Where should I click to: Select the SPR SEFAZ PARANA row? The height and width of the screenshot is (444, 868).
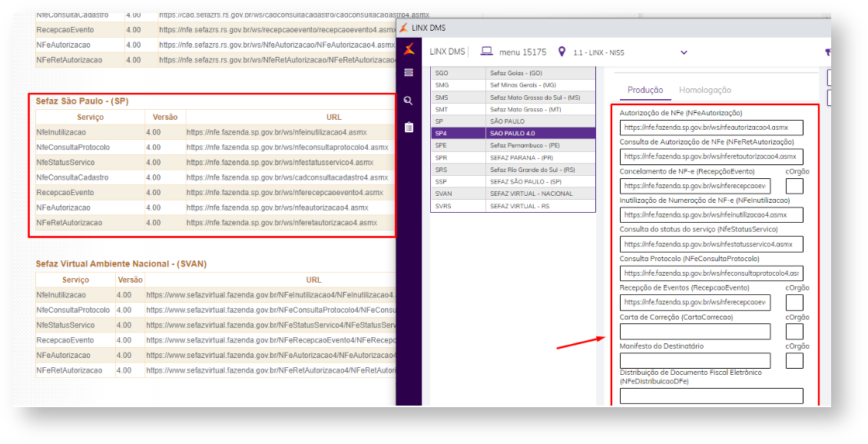pyautogui.click(x=513, y=157)
